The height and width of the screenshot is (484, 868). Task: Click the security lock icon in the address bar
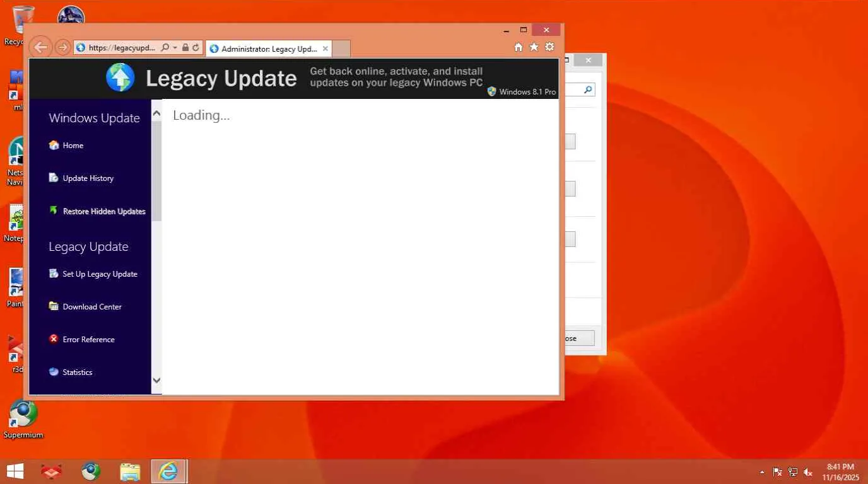(185, 47)
